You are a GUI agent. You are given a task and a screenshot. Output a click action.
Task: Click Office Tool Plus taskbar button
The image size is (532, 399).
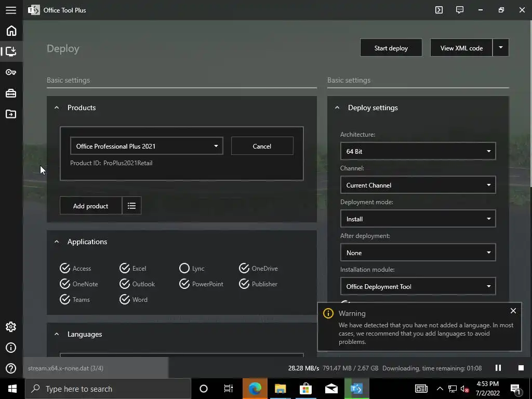[x=356, y=389]
